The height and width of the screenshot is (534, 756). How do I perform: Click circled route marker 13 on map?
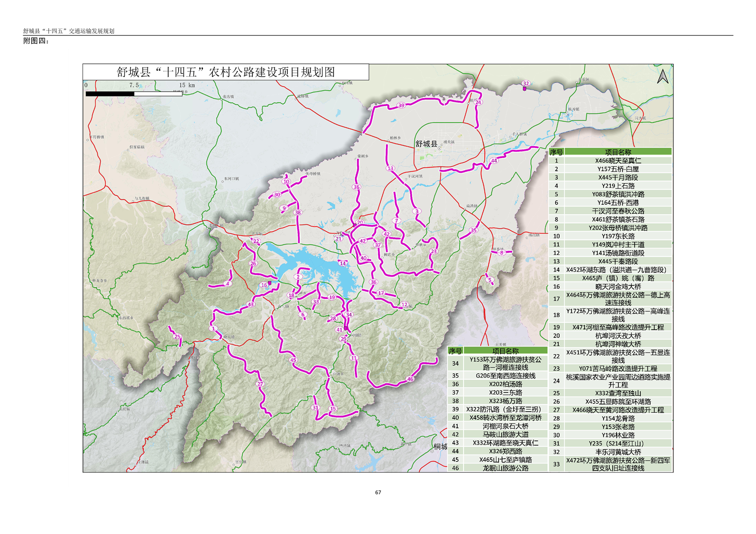[x=391, y=168]
